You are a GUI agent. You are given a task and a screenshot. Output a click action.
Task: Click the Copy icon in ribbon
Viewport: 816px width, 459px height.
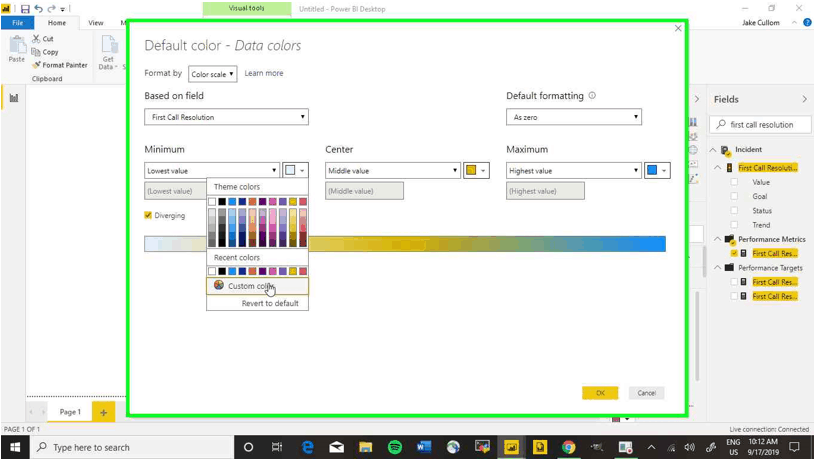point(36,52)
